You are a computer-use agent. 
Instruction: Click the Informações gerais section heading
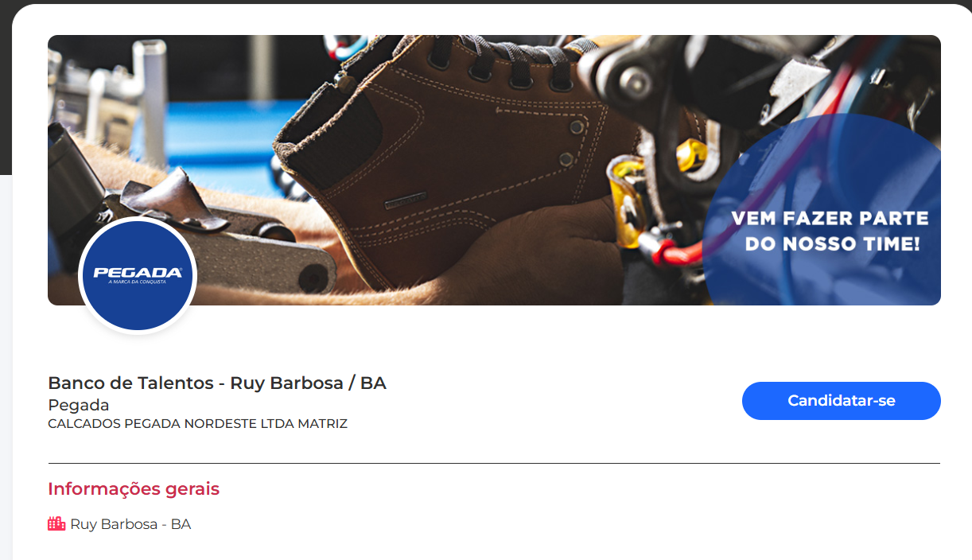click(134, 488)
